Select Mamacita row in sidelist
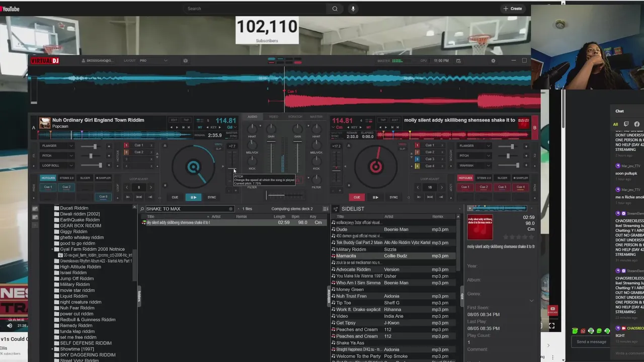 tap(394, 256)
